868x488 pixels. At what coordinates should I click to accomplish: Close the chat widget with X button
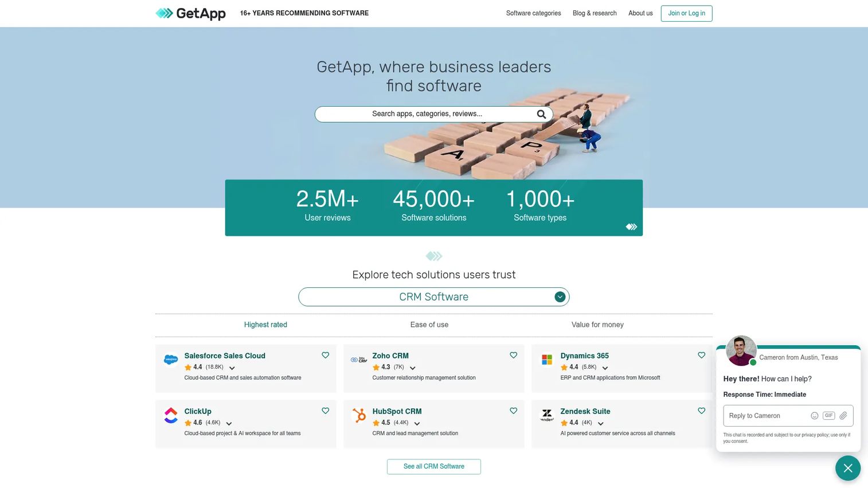(848, 469)
